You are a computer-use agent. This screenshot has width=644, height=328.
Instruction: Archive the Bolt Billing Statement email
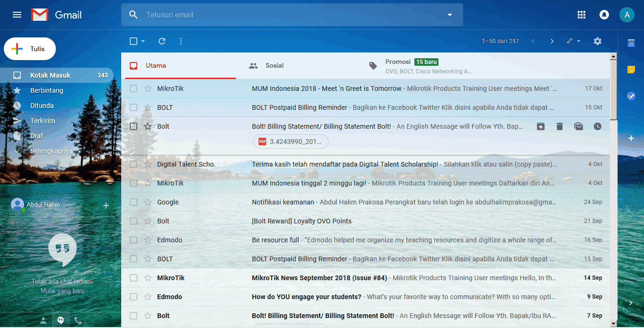541,126
